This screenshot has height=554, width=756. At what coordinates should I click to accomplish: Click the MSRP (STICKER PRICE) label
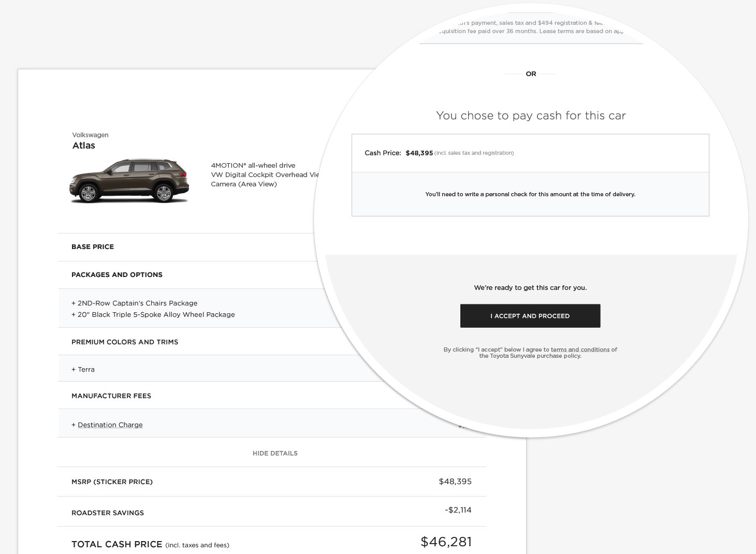pos(112,482)
